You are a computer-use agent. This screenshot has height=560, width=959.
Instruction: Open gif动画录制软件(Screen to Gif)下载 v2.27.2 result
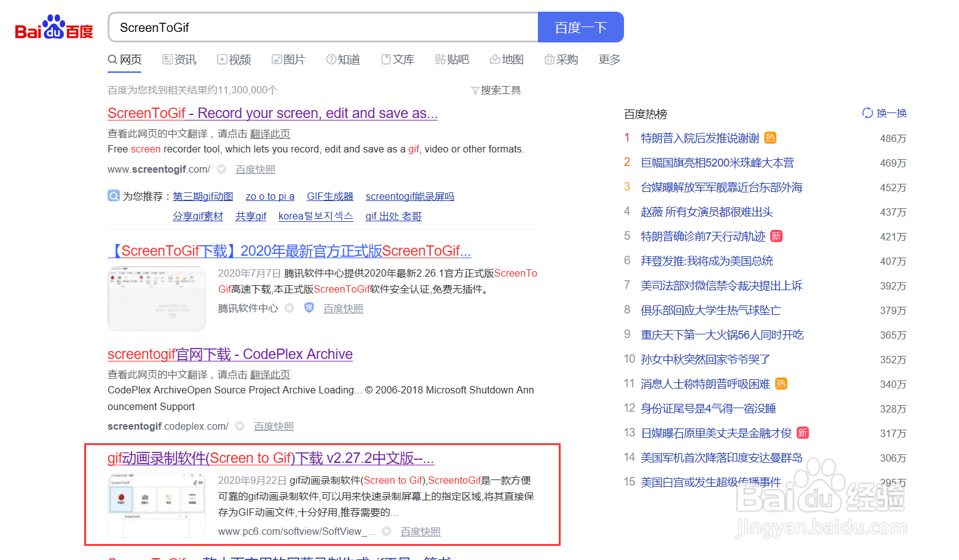tap(271, 458)
